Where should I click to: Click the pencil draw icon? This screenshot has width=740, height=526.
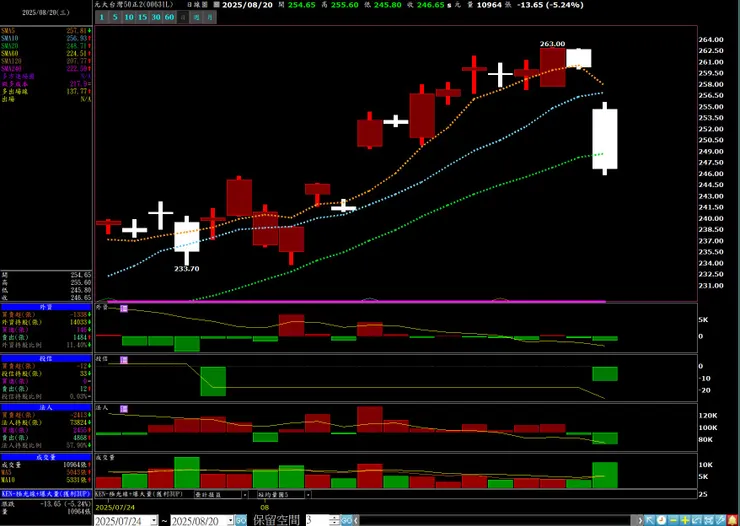pos(720,520)
